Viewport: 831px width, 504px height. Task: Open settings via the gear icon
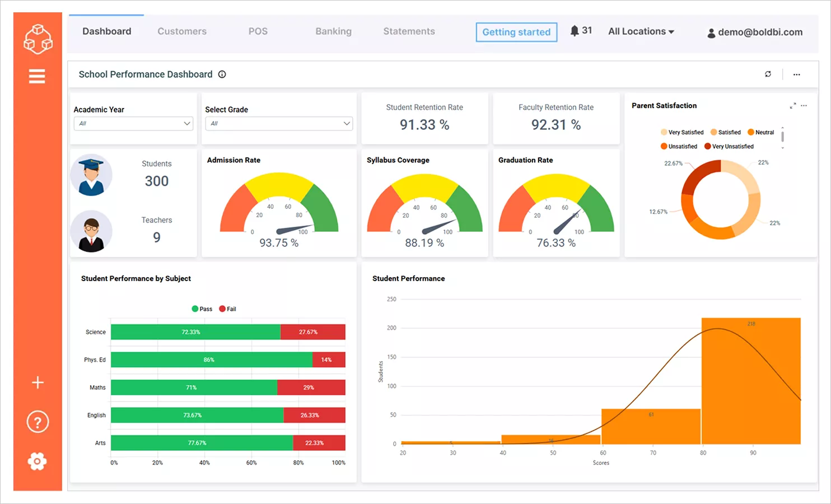point(37,461)
